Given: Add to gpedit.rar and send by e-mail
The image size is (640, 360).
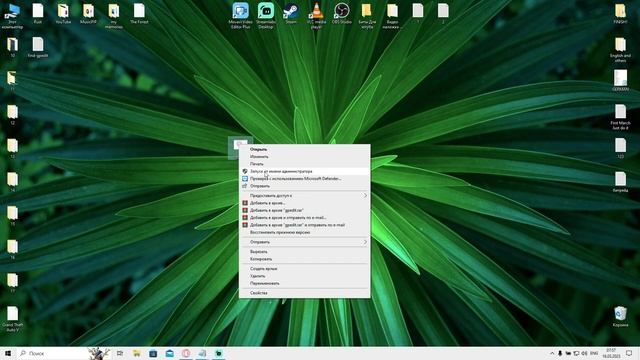Looking at the screenshot, I should (x=304, y=225).
